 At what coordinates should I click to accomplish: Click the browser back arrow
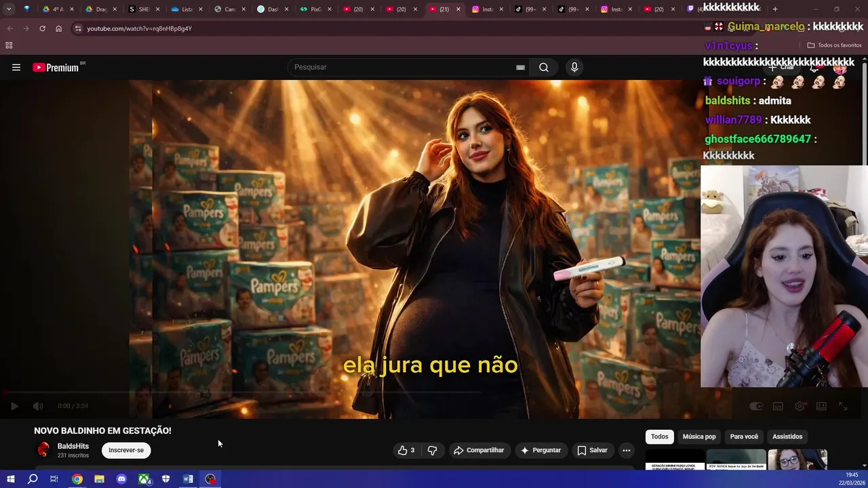9,28
